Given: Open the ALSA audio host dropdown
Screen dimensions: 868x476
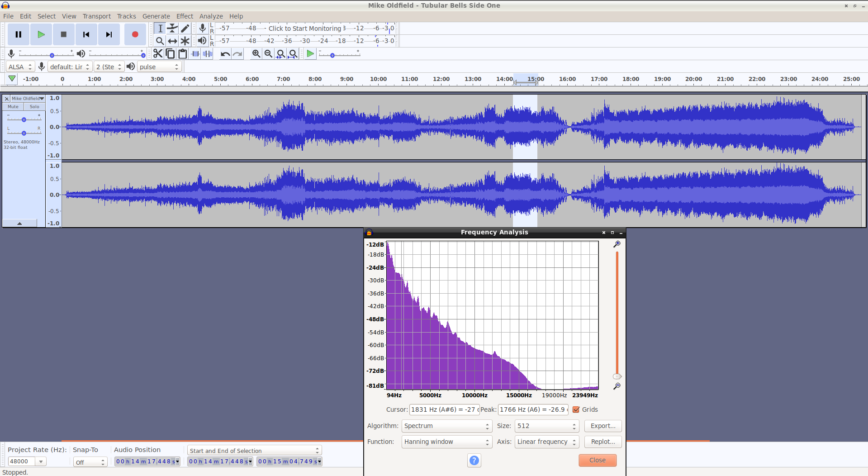Looking at the screenshot, I should [x=21, y=67].
